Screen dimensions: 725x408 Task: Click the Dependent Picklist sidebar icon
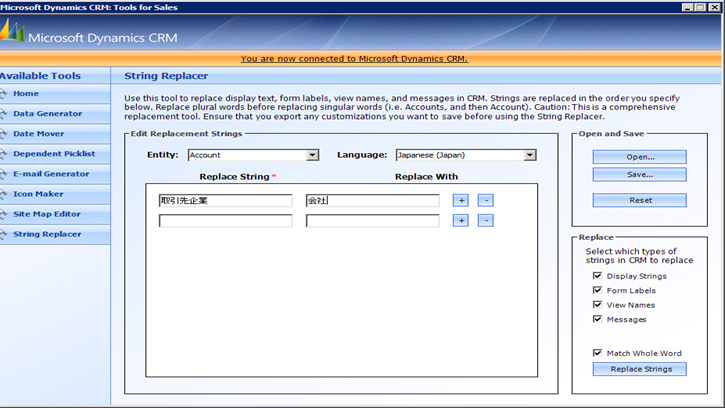[x=3, y=154]
